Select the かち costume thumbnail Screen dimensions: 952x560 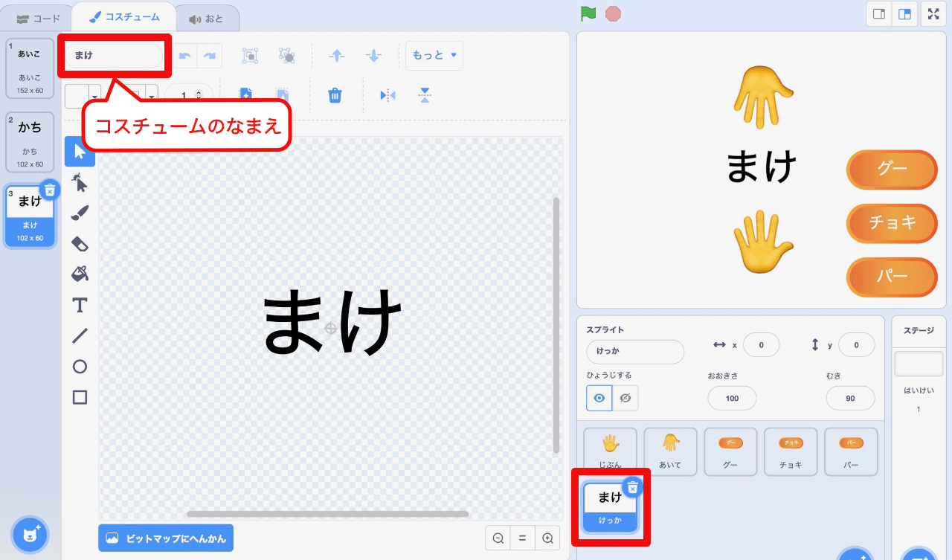point(30,142)
